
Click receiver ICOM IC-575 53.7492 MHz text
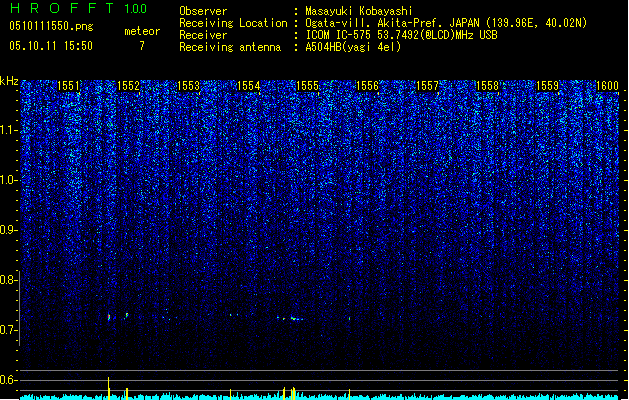[402, 35]
